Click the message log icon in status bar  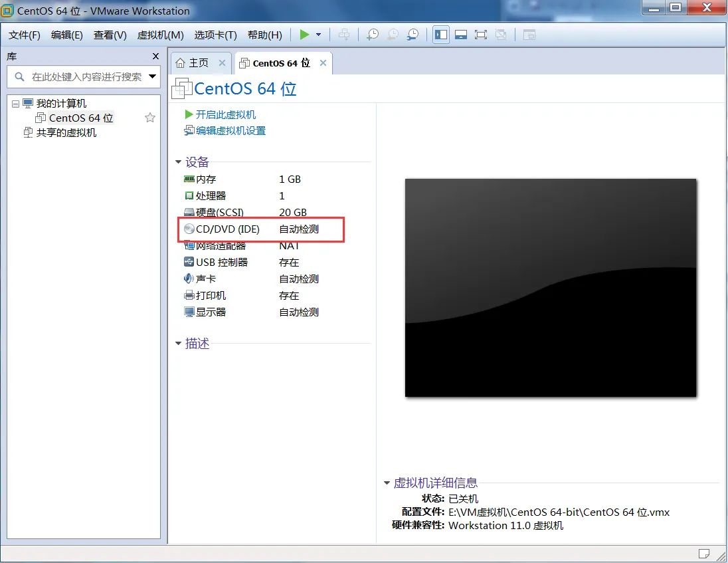pos(704,554)
